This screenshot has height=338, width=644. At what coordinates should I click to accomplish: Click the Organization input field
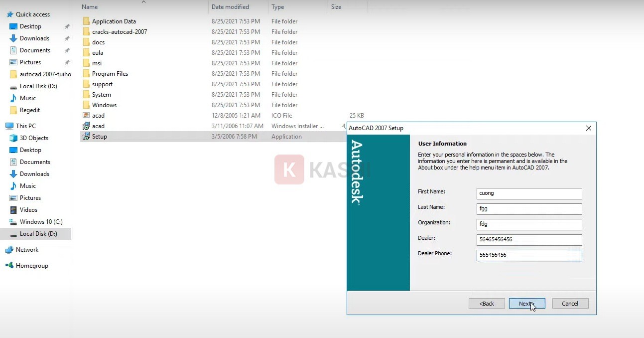[x=529, y=224]
